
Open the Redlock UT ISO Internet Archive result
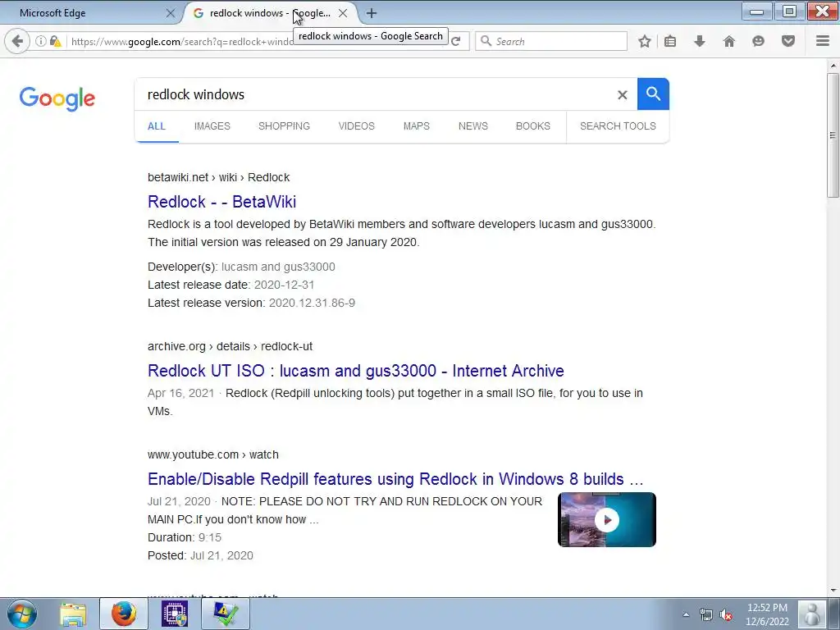tap(356, 371)
